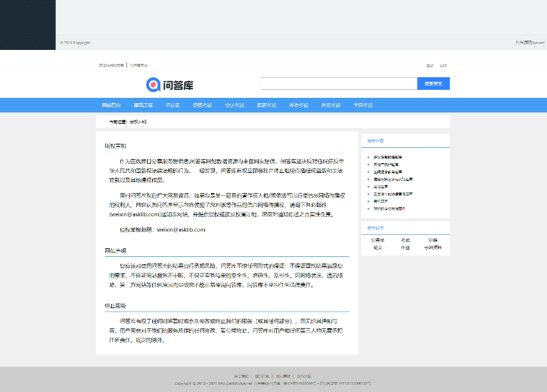Select the 论文 tag
Screen dimensions: 547x392
pos(378,248)
